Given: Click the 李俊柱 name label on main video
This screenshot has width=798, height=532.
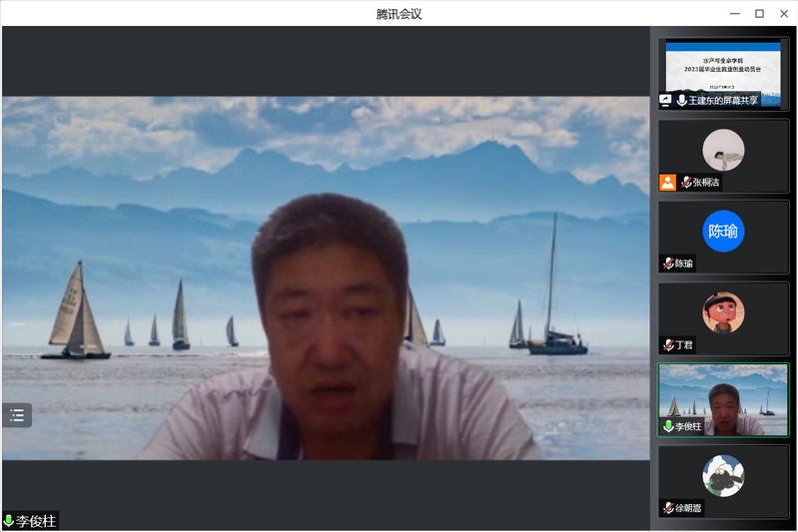Looking at the screenshot, I should point(36,521).
